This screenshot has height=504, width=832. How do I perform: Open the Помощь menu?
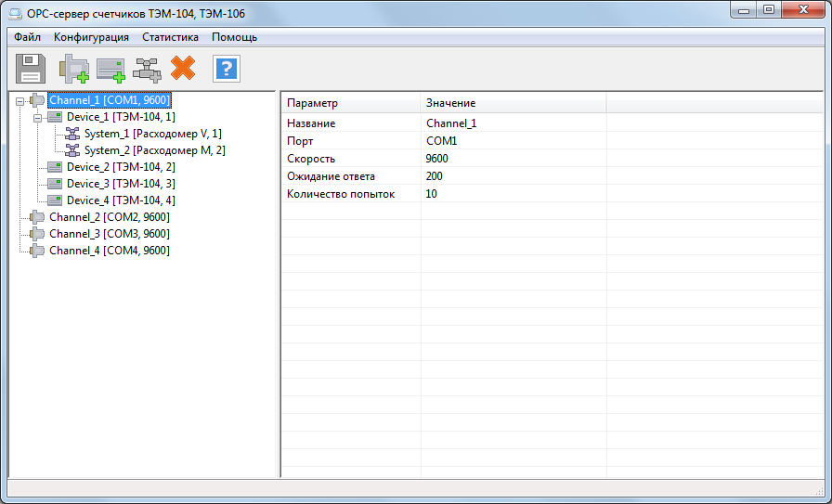tap(235, 37)
